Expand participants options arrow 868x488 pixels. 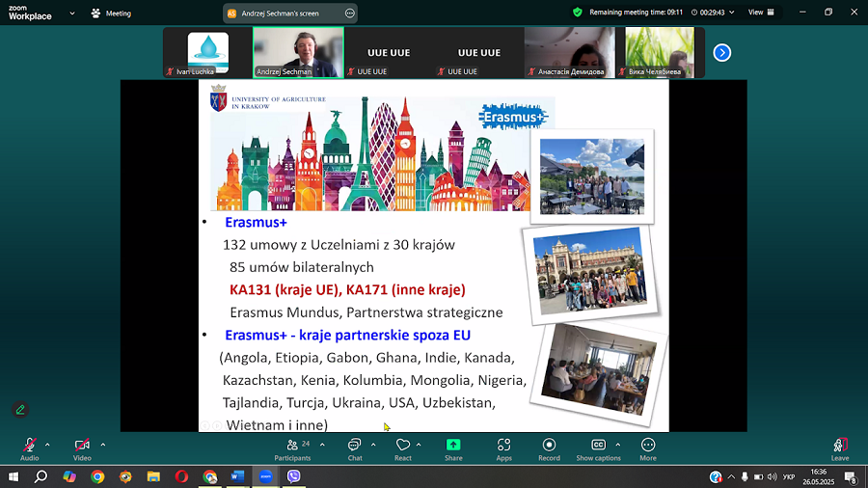(x=322, y=445)
